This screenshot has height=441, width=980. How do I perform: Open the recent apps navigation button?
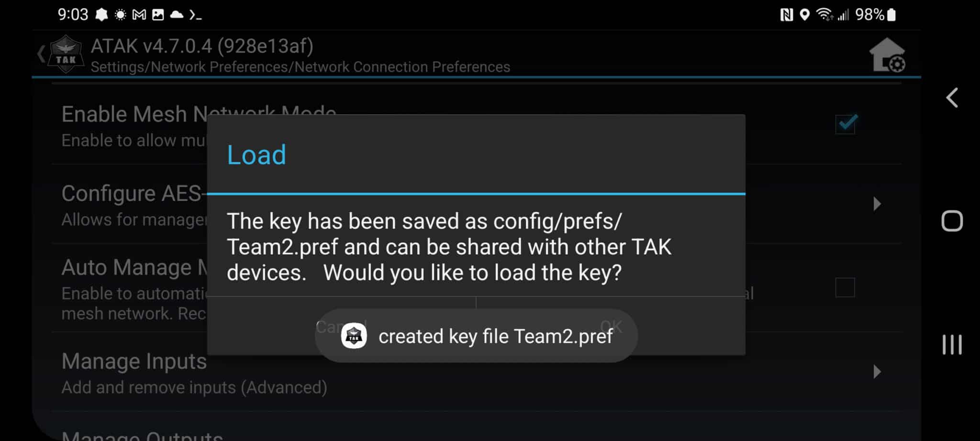(952, 344)
